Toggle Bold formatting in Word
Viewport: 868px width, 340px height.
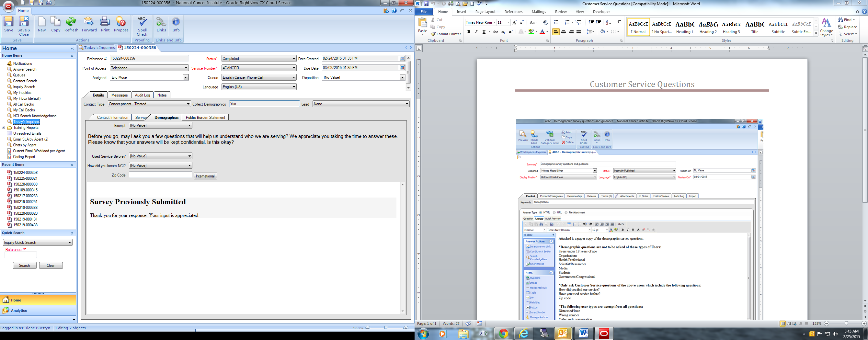point(468,32)
